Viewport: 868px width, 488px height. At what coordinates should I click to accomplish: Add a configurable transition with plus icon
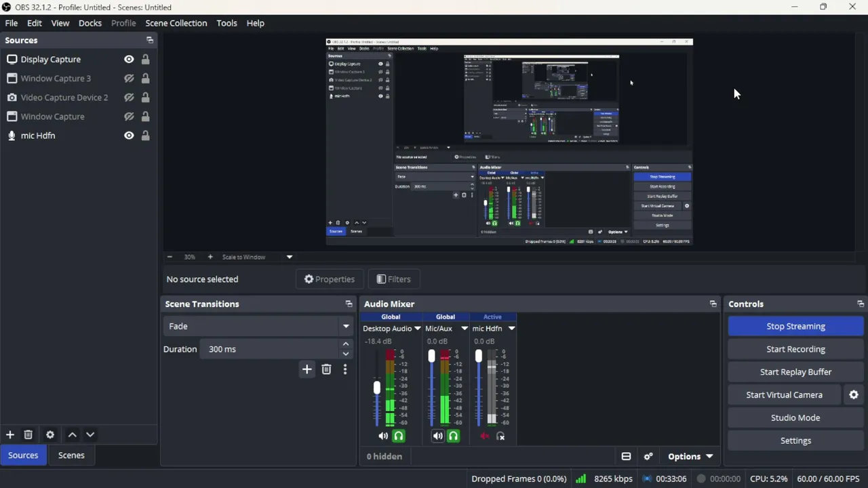tap(307, 369)
